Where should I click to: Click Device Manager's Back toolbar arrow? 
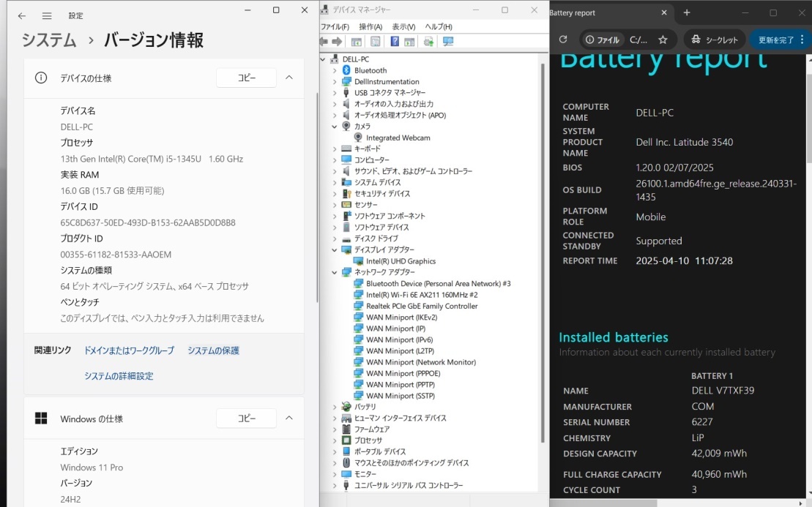[324, 42]
